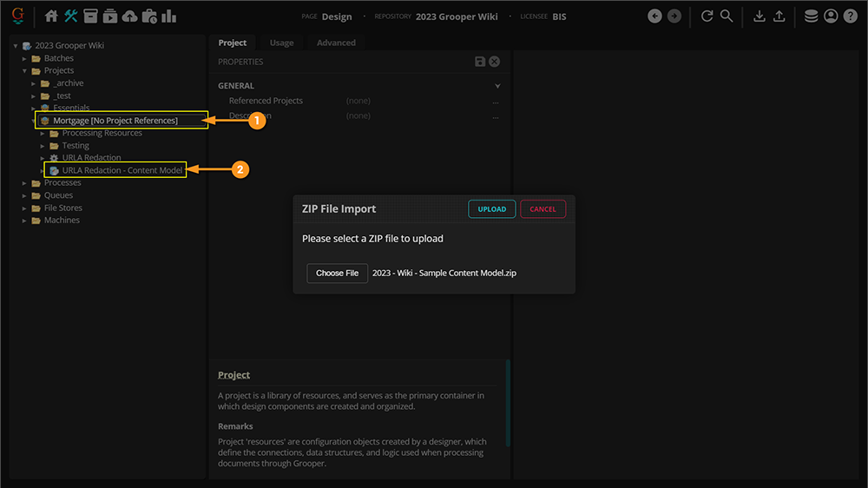Expand the Batches folder node
The height and width of the screenshot is (488, 868).
25,59
